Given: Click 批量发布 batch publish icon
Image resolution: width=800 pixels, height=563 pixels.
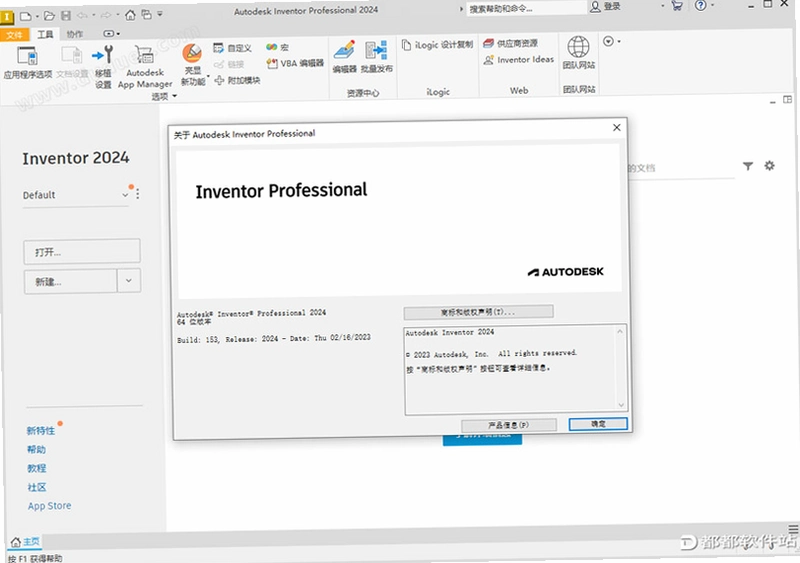Looking at the screenshot, I should point(377,56).
